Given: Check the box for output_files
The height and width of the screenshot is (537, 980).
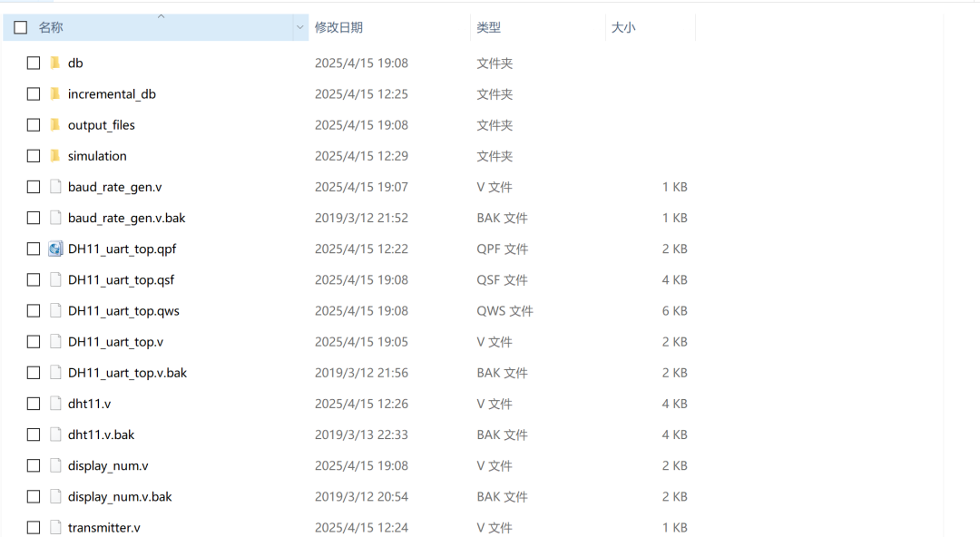Looking at the screenshot, I should (34, 125).
